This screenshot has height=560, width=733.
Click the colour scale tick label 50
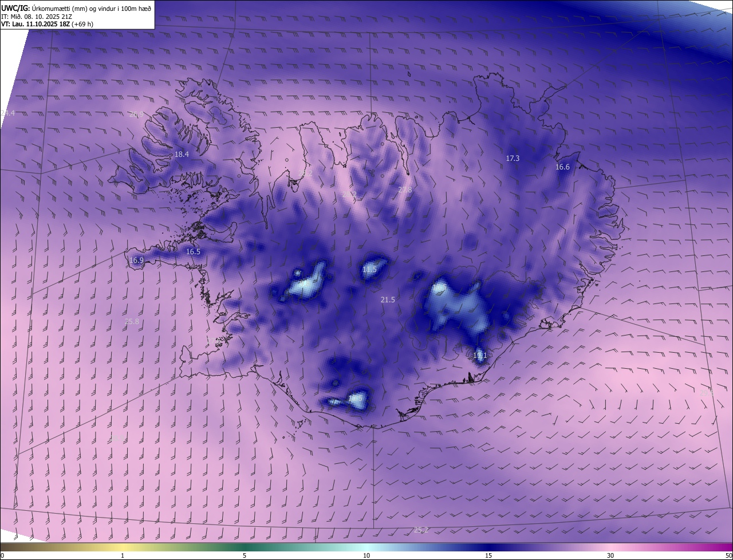(x=728, y=555)
